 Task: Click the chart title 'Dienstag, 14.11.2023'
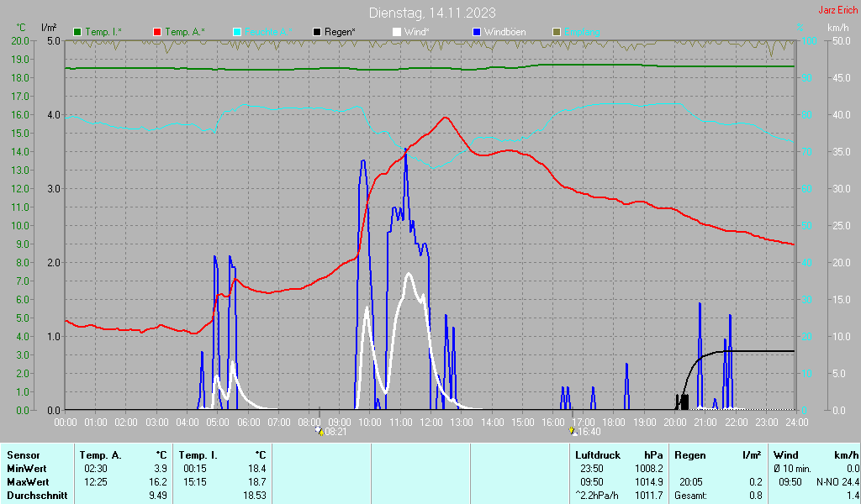coord(432,13)
